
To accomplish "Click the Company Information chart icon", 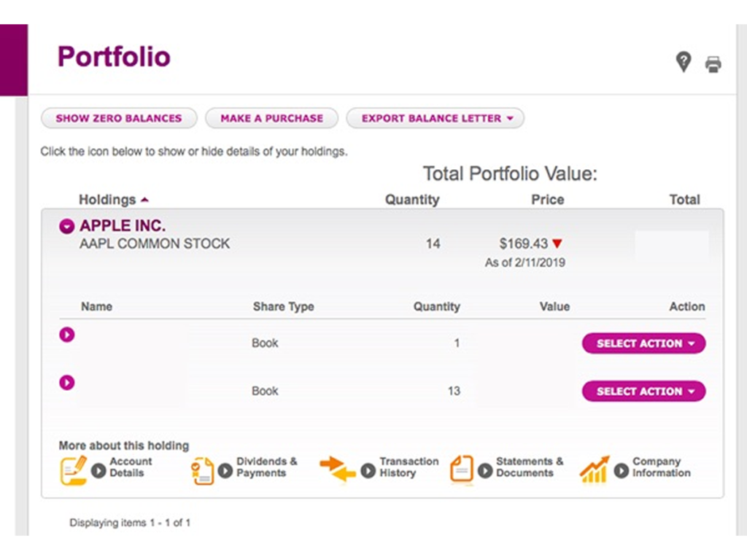I will tap(594, 470).
